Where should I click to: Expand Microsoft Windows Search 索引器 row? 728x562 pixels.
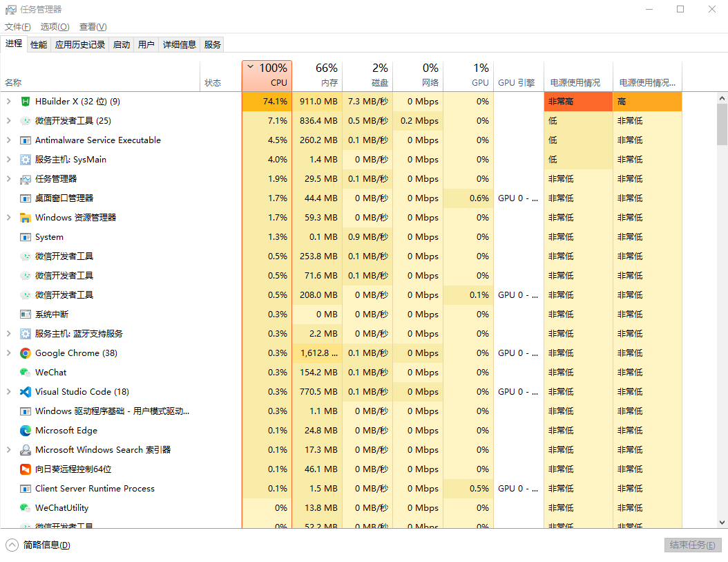tap(8, 450)
